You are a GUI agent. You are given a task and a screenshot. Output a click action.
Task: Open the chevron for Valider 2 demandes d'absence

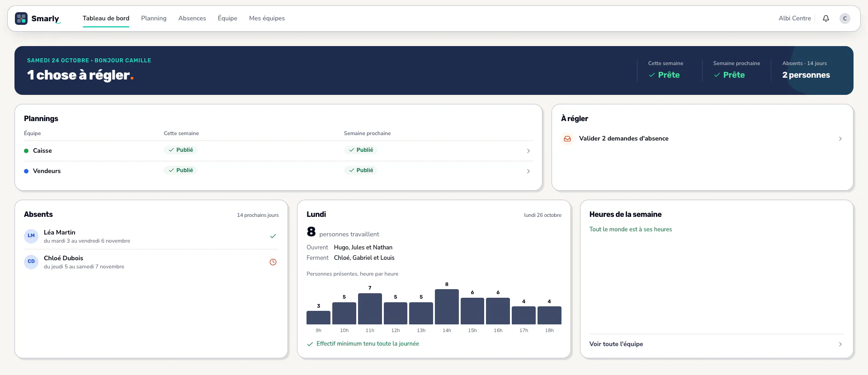click(840, 139)
